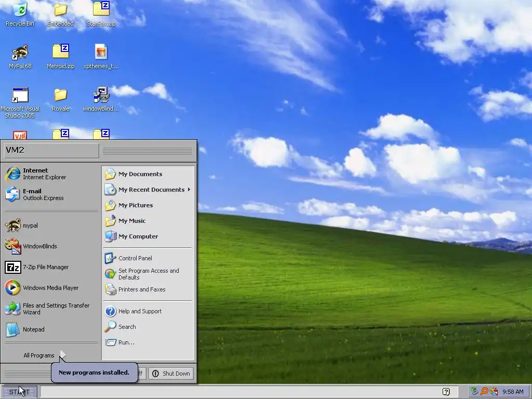
Task: Expand My Recent Documents submenu arrow
Action: 189,190
